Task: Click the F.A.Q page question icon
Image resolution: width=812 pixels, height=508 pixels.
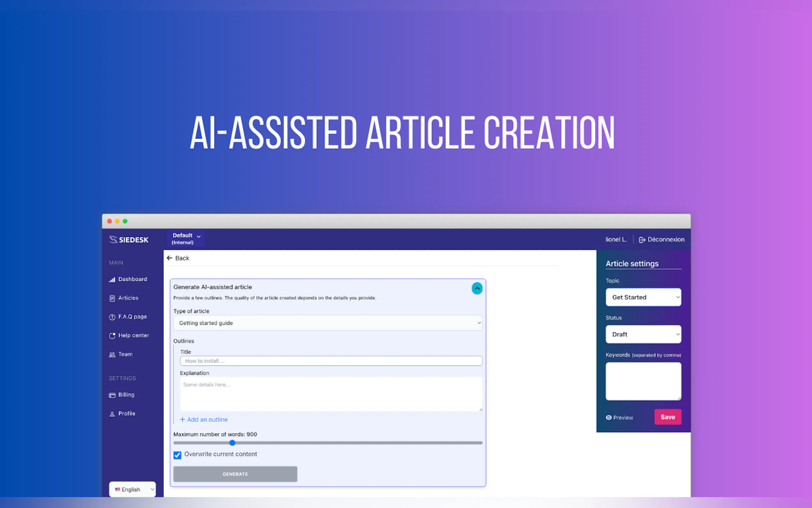Action: [112, 317]
